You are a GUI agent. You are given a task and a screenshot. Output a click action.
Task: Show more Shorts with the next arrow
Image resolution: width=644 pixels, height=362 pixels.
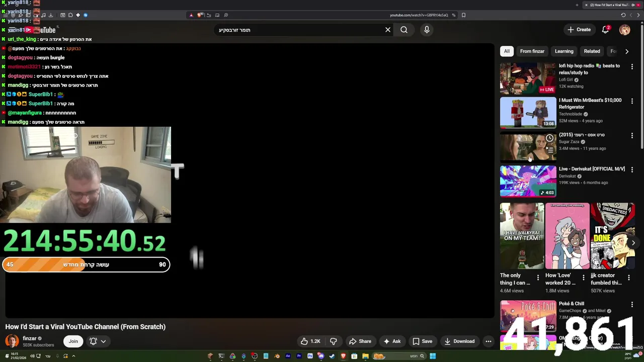[x=633, y=243]
